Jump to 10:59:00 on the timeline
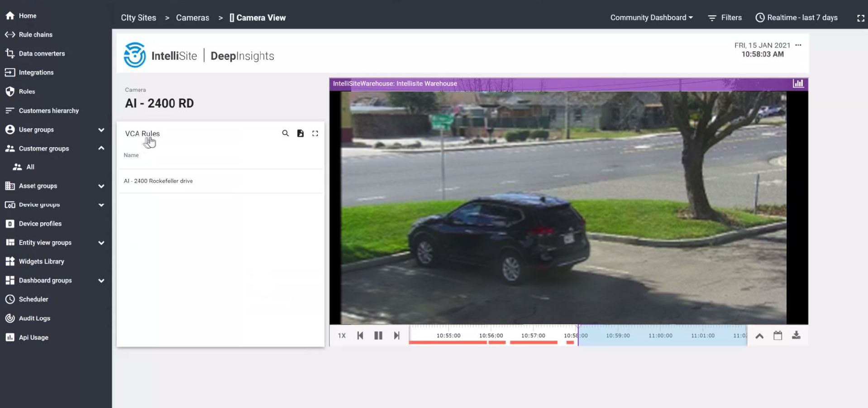 click(618, 336)
